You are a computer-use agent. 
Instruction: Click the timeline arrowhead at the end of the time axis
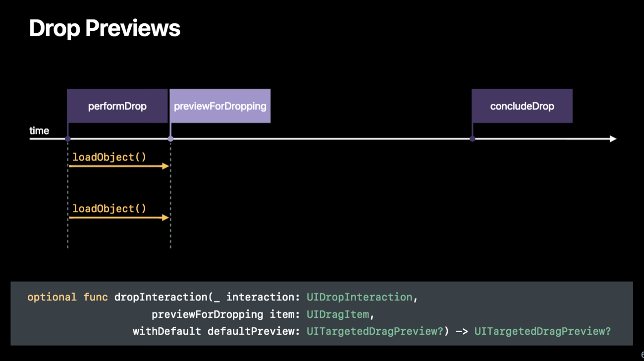tap(613, 139)
